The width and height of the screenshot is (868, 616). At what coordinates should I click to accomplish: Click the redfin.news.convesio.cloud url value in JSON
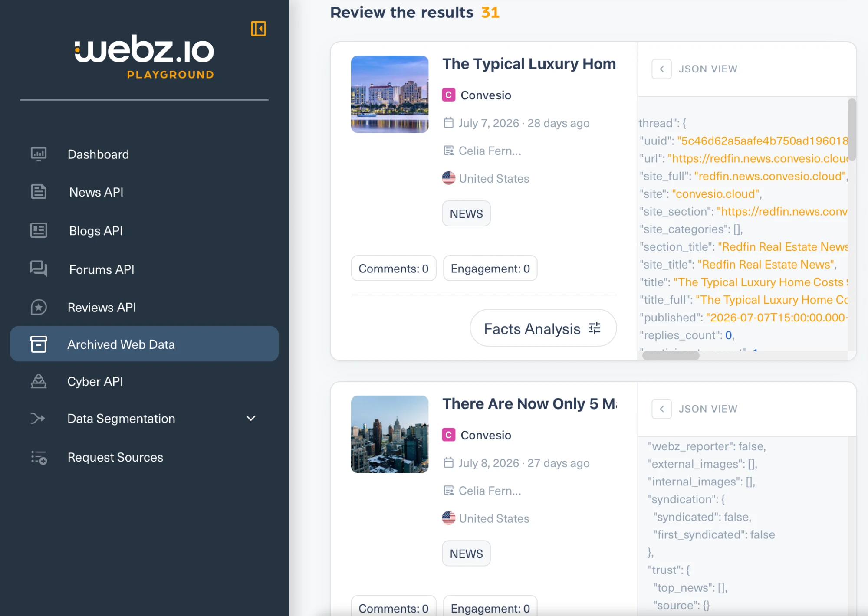coord(758,158)
